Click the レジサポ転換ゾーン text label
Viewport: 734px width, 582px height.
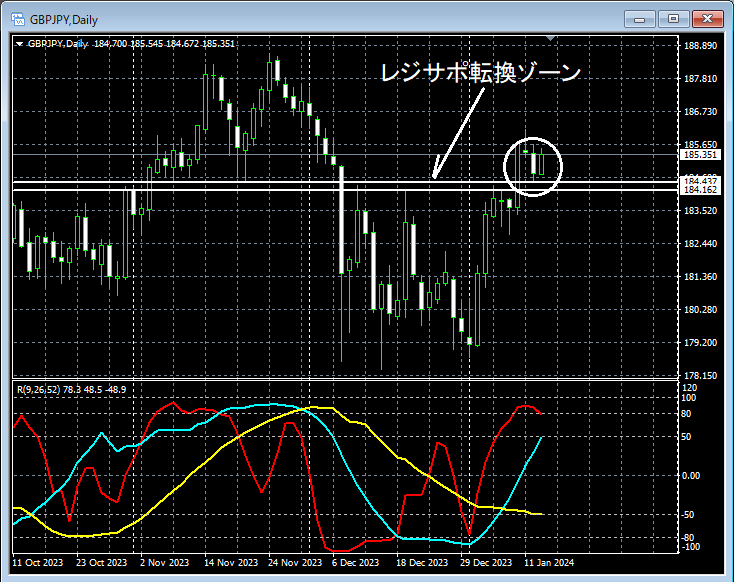(x=480, y=73)
